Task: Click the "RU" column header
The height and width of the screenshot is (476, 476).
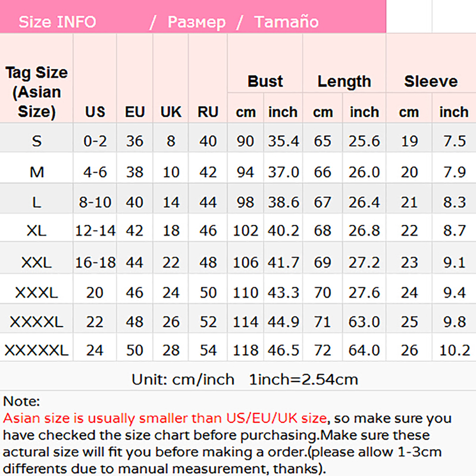Action: [x=208, y=112]
